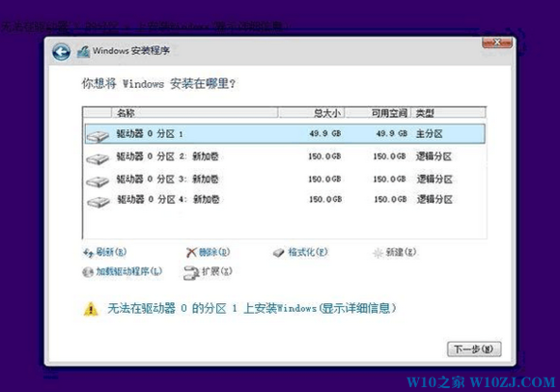Click the Windows Setup program icon

tap(83, 52)
